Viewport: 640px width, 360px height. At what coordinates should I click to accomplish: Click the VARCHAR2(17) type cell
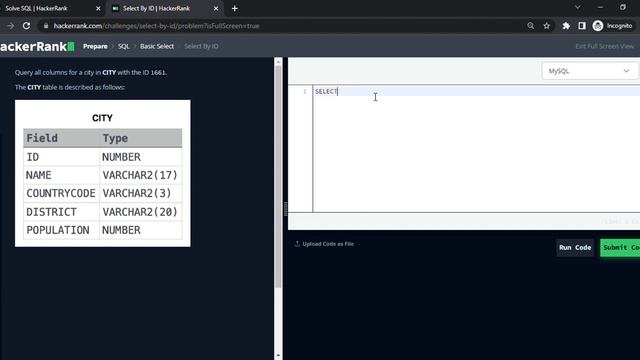pyautogui.click(x=140, y=175)
